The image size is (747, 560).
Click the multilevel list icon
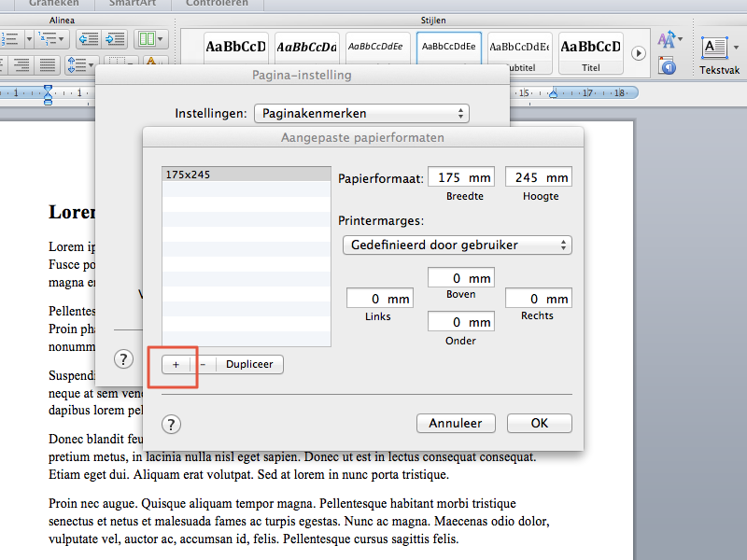[48, 39]
